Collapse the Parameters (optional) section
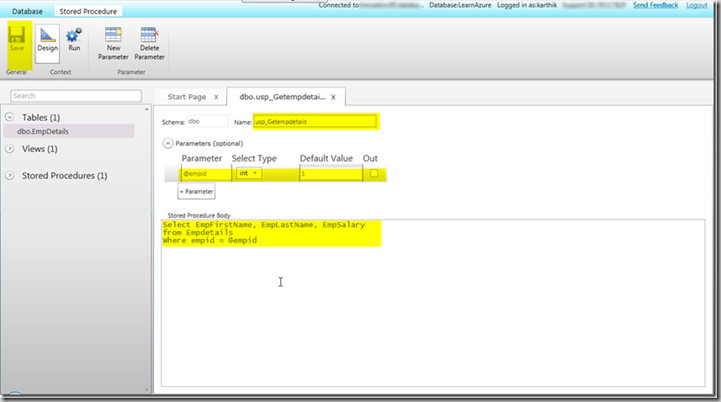Screen dimensions: 721x402 [x=168, y=143]
